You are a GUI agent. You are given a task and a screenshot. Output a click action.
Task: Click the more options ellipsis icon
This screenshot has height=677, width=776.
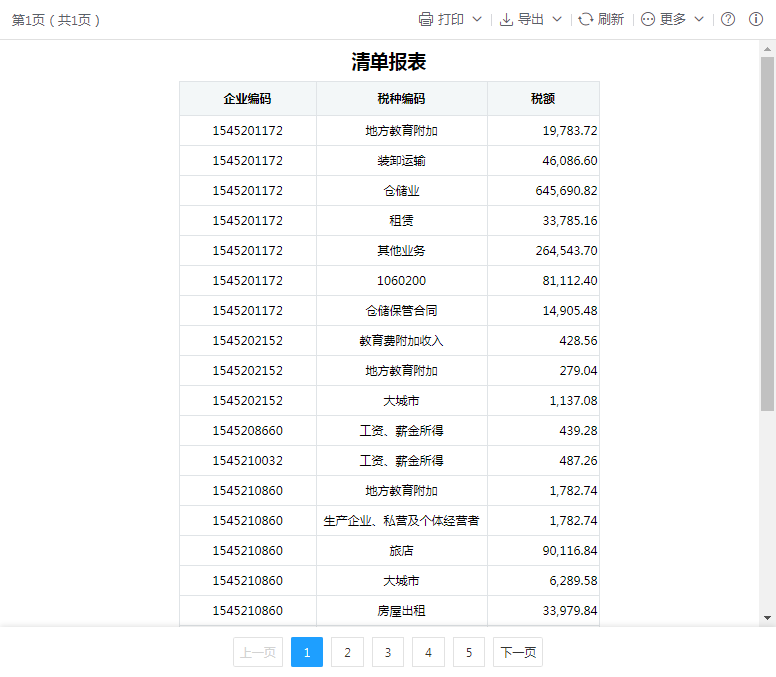tap(648, 19)
